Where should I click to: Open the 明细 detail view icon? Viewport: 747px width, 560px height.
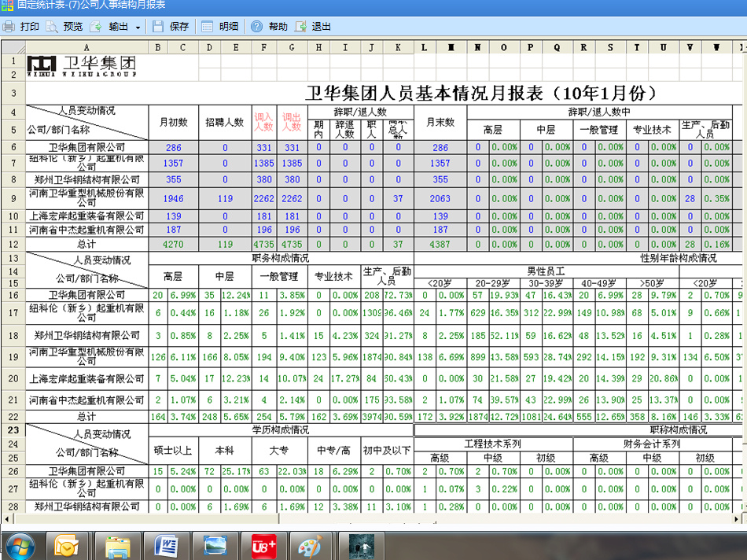tap(208, 26)
